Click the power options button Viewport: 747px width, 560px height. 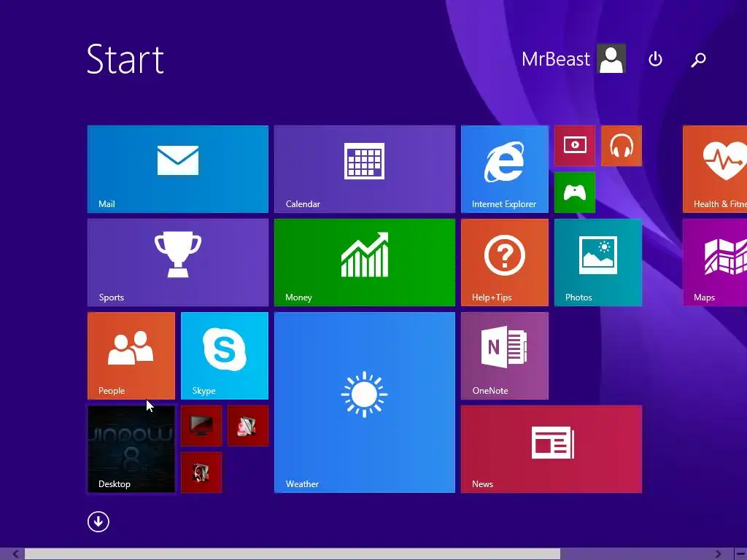point(656,59)
